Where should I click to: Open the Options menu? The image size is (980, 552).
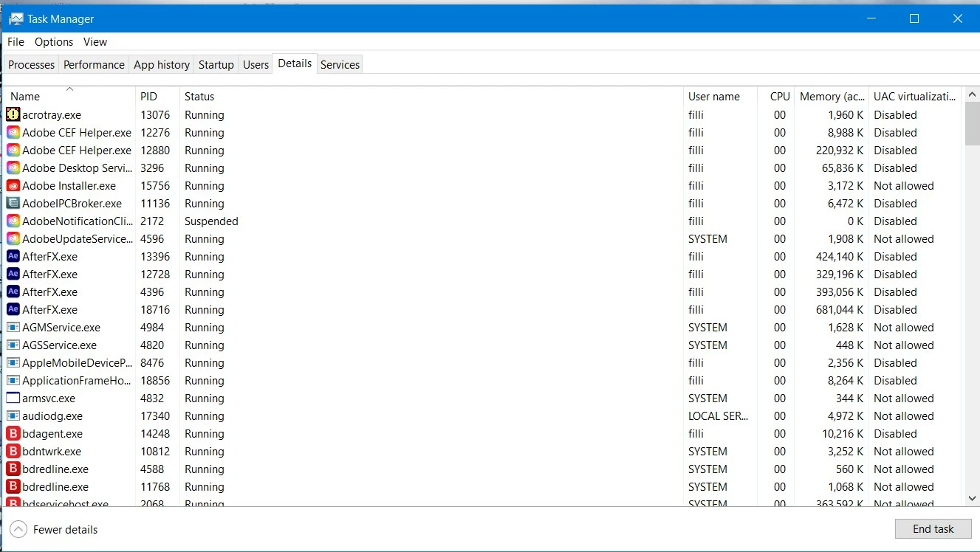click(x=54, y=42)
